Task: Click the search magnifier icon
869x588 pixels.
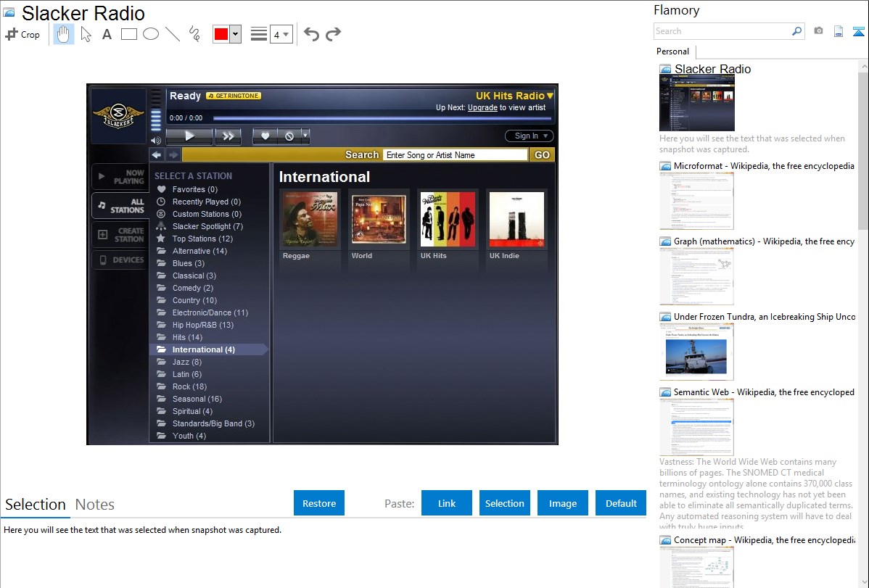Action: tap(797, 31)
